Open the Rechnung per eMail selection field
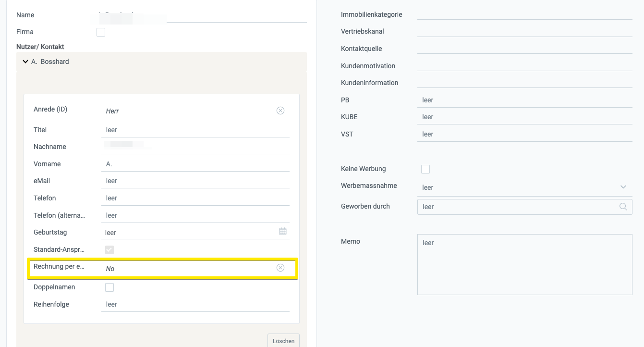This screenshot has height=347, width=644. 195,268
